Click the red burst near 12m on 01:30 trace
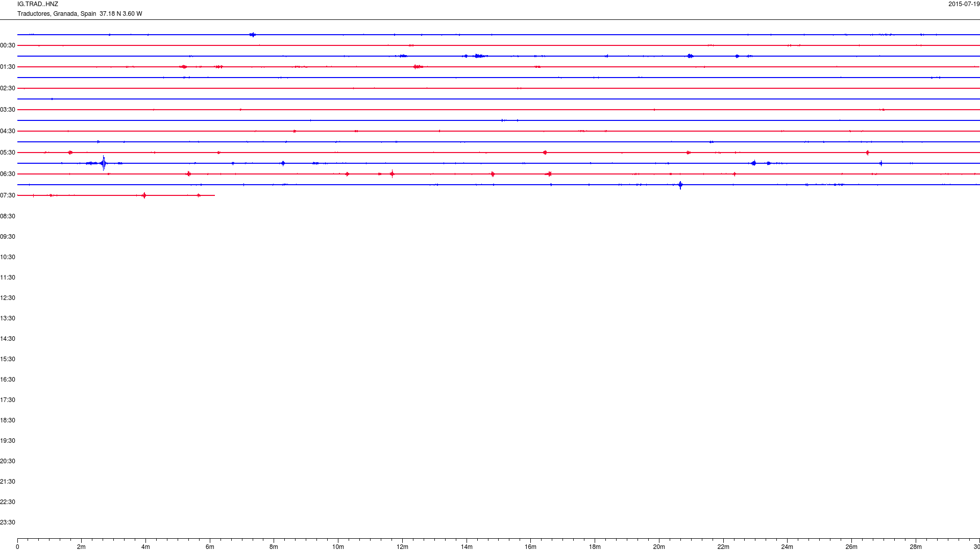 [x=418, y=67]
